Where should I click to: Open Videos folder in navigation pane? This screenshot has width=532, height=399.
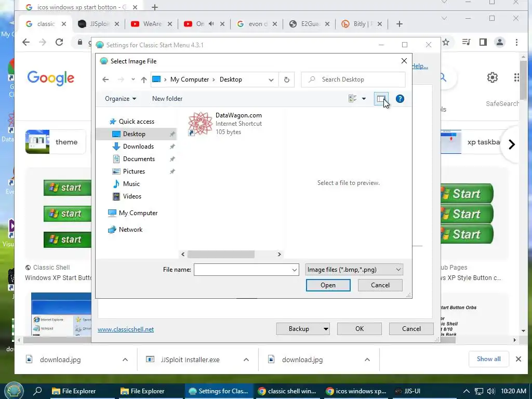pos(132,196)
